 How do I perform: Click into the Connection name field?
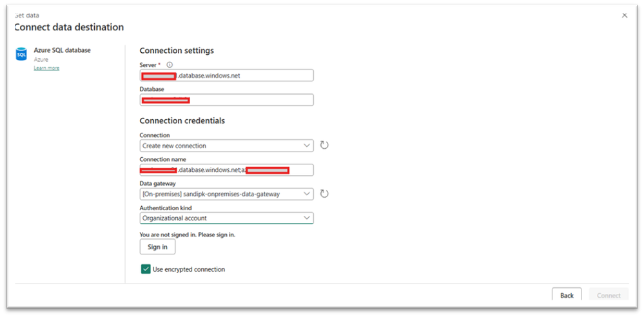click(227, 170)
